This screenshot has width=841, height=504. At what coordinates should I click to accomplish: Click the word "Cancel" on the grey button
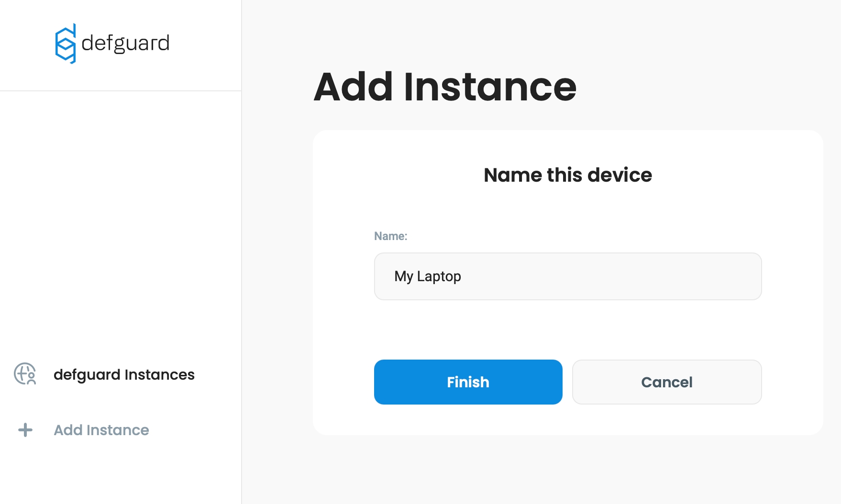coord(666,382)
